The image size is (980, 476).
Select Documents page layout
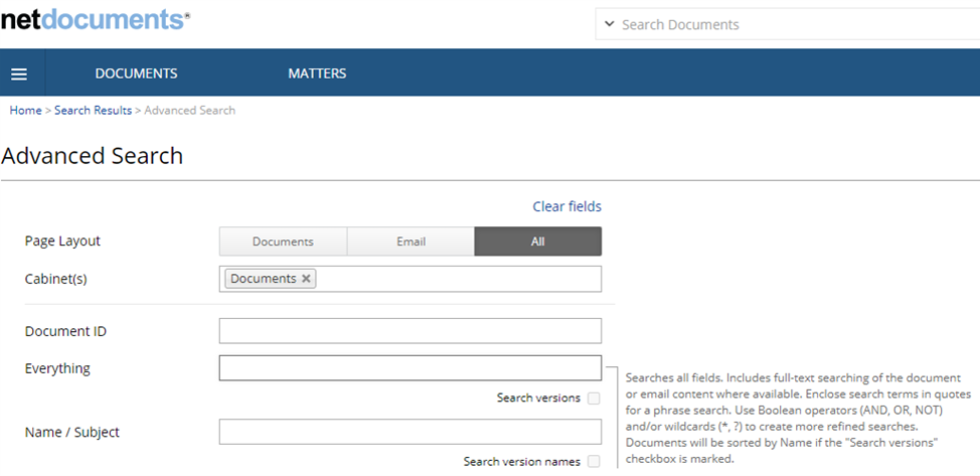(283, 242)
